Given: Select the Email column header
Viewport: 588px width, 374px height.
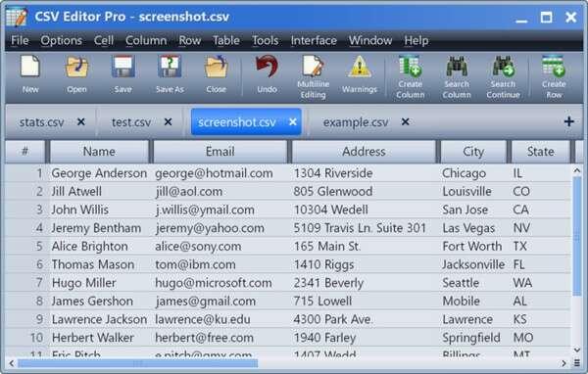Looking at the screenshot, I should coord(220,152).
